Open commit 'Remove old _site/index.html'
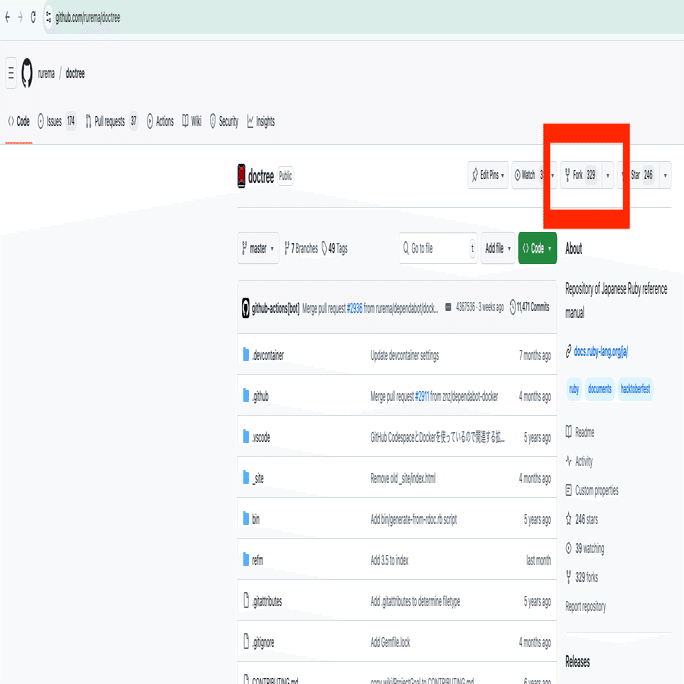 pos(403,479)
